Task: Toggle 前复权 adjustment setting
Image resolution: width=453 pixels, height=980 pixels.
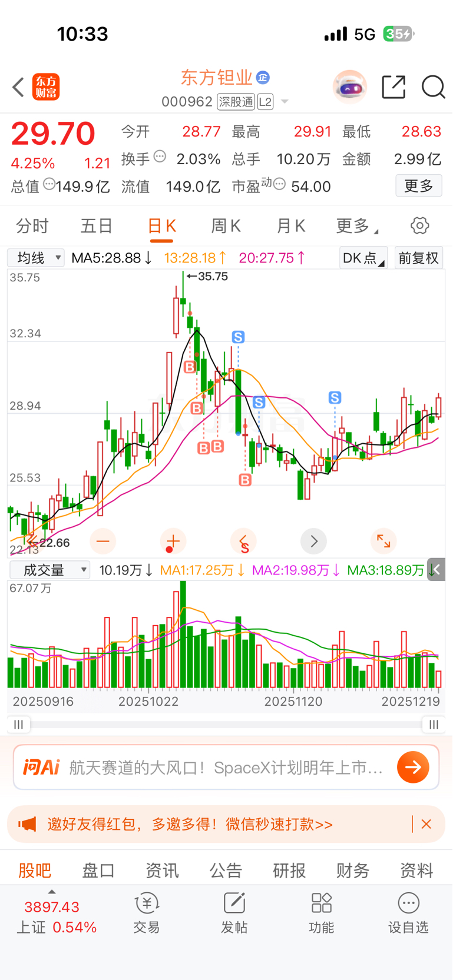Action: pyautogui.click(x=418, y=258)
